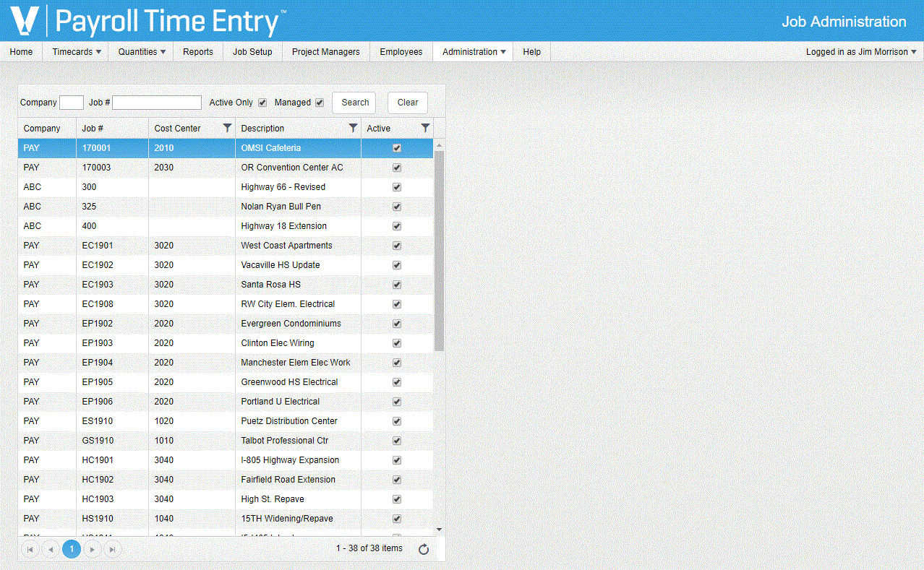This screenshot has width=924, height=570.
Task: Toggle Active checkbox for OMSI Cafeteria
Action: tap(396, 148)
